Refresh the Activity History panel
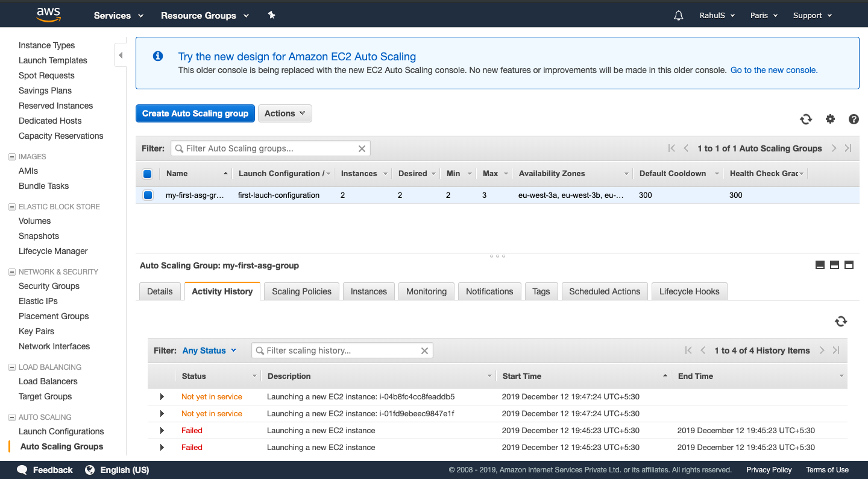This screenshot has width=868, height=479. pos(841,321)
